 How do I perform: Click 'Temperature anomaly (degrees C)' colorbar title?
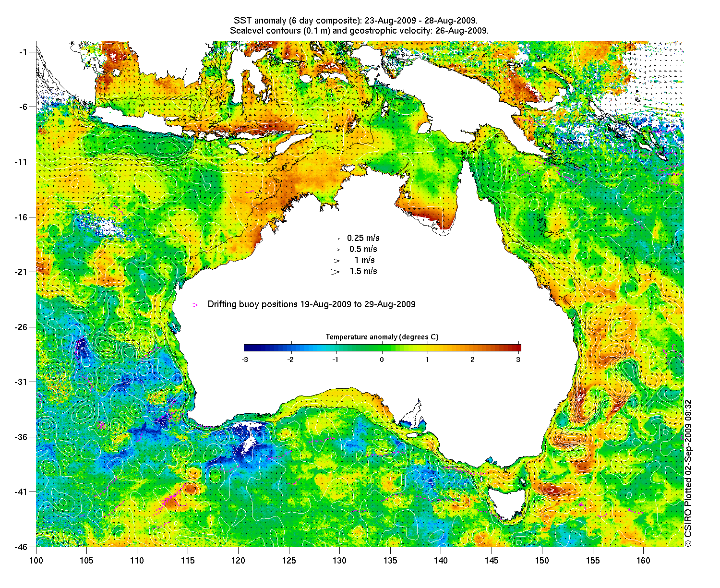tap(382, 337)
